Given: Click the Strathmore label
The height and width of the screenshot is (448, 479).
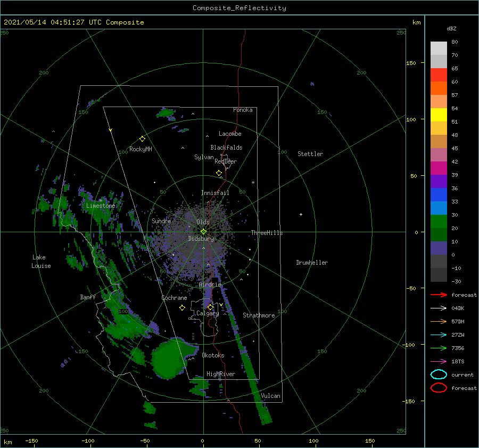Looking at the screenshot, I should click(259, 315).
